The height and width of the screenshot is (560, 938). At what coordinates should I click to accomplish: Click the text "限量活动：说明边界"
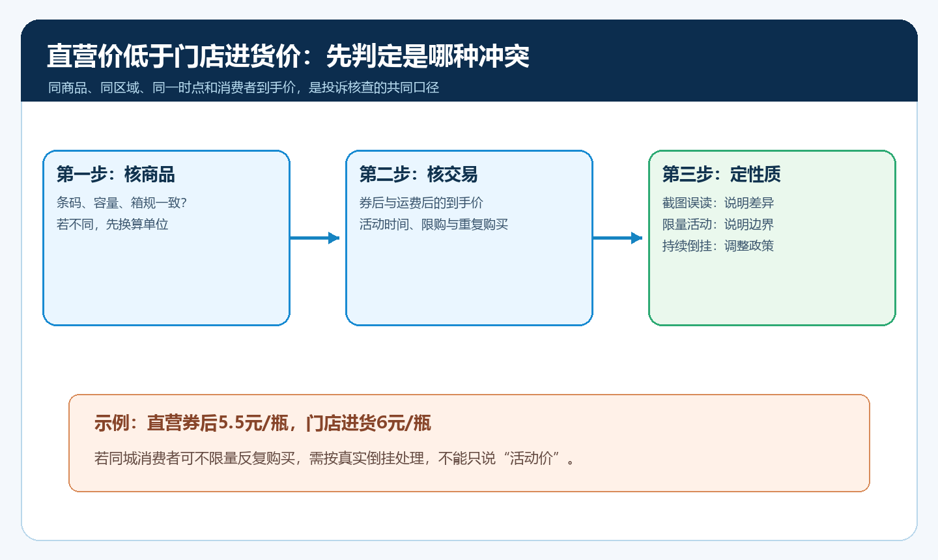pos(718,224)
